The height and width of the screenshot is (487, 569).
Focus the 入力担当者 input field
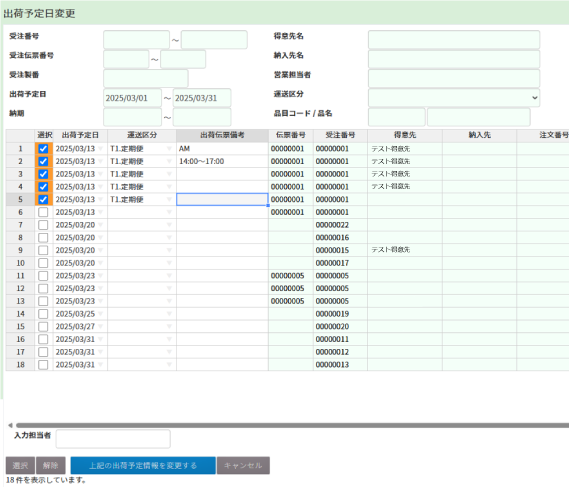[113, 439]
